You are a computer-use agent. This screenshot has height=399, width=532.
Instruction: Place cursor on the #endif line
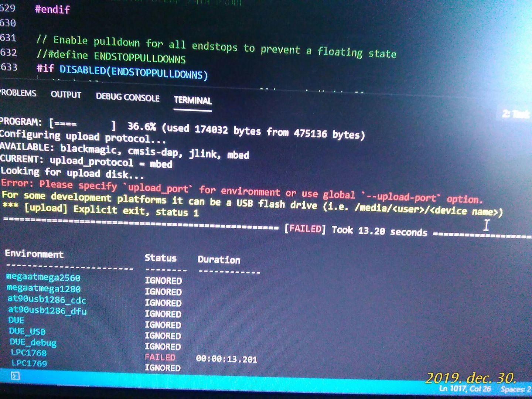coord(52,10)
